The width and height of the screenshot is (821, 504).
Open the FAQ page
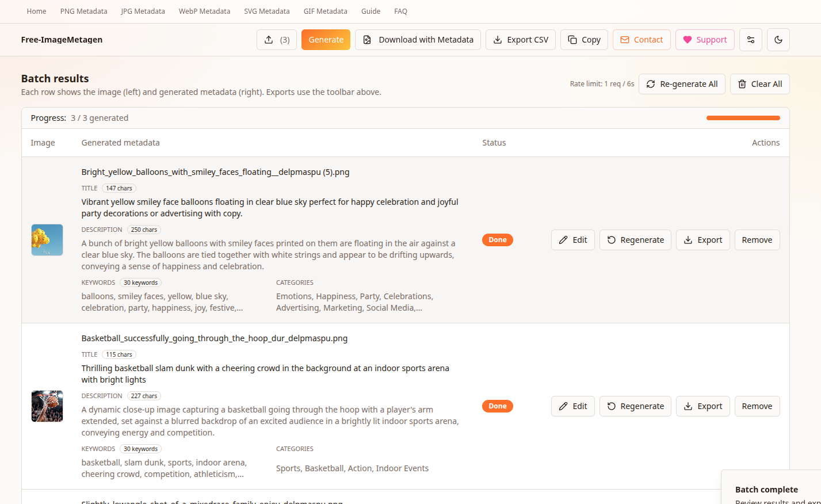click(400, 12)
